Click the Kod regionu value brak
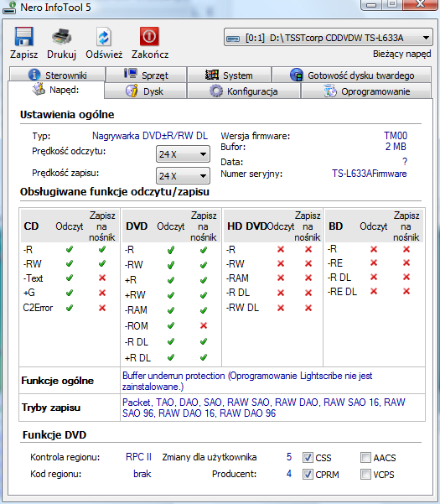 142,474
